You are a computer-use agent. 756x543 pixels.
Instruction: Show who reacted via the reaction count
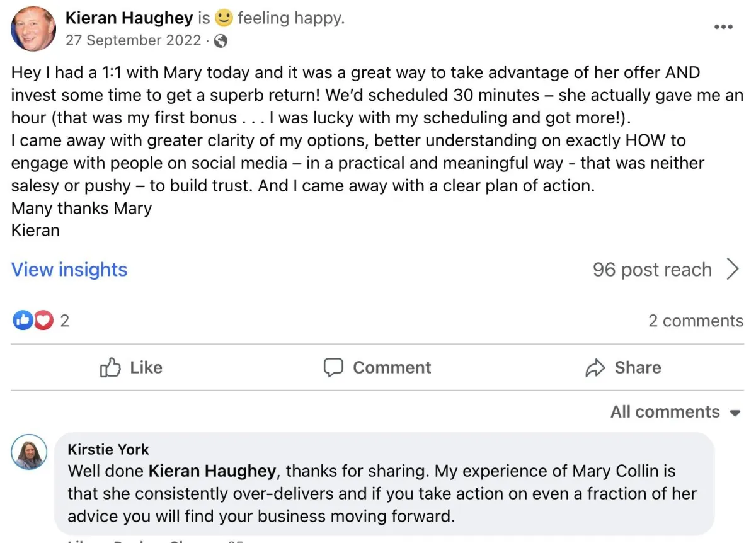click(64, 321)
